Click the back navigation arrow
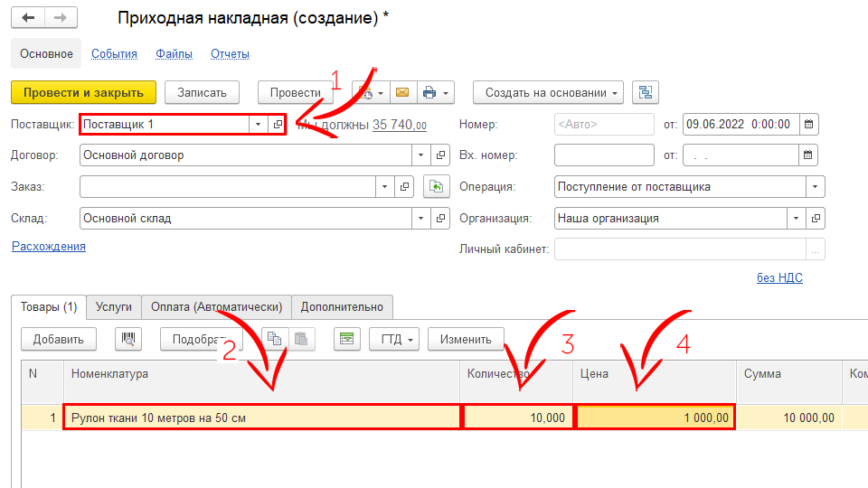 (x=28, y=18)
